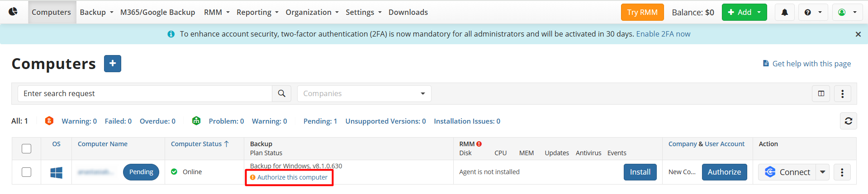Click Authorize this computer link
This screenshot has width=868, height=194.
click(292, 177)
